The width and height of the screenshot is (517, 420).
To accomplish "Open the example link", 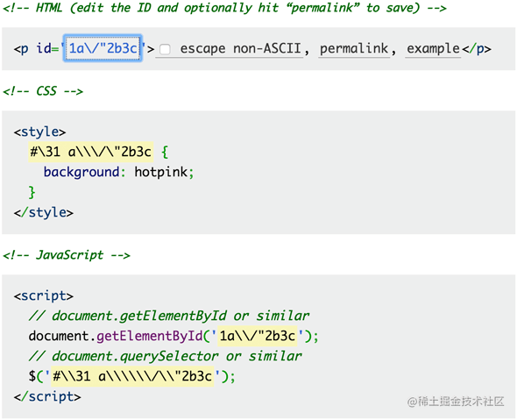I will point(433,49).
